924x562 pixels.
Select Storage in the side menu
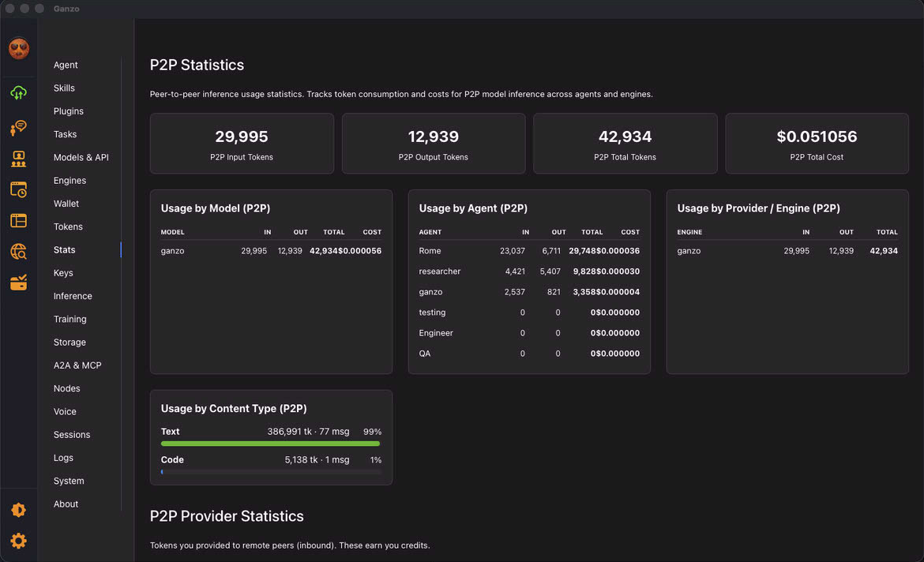[x=69, y=343]
